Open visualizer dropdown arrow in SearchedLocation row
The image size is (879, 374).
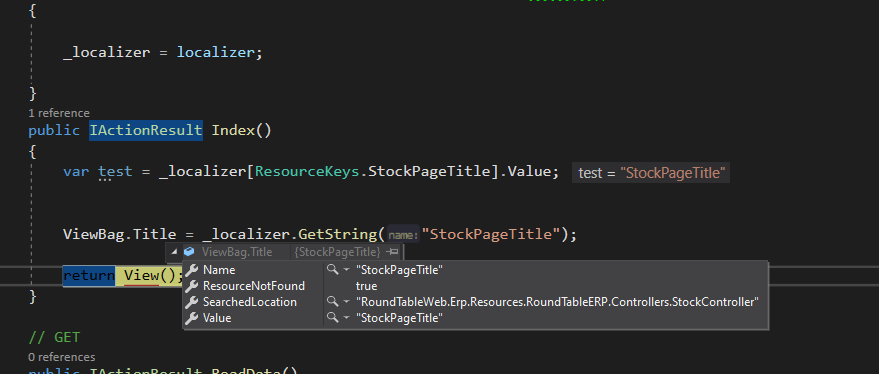tap(346, 302)
